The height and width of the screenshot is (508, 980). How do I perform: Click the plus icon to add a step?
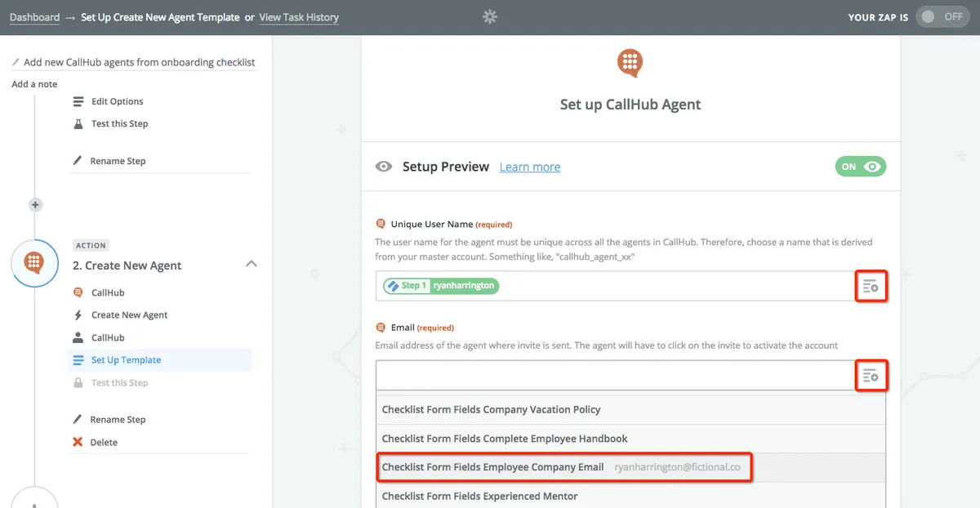(x=35, y=205)
